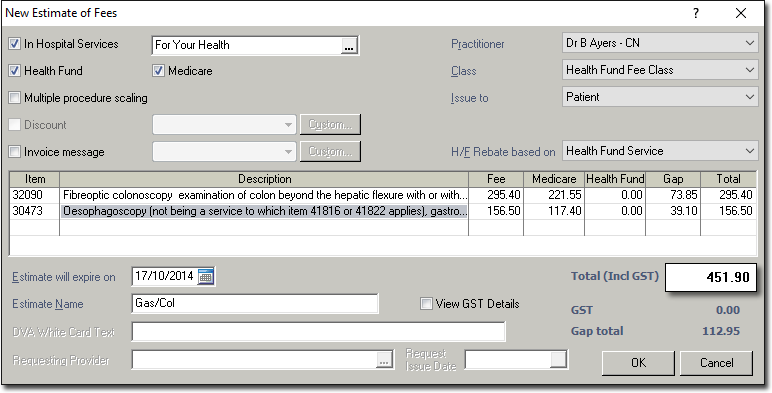Image resolution: width=772 pixels, height=393 pixels.
Task: Click the OK button
Action: point(638,363)
